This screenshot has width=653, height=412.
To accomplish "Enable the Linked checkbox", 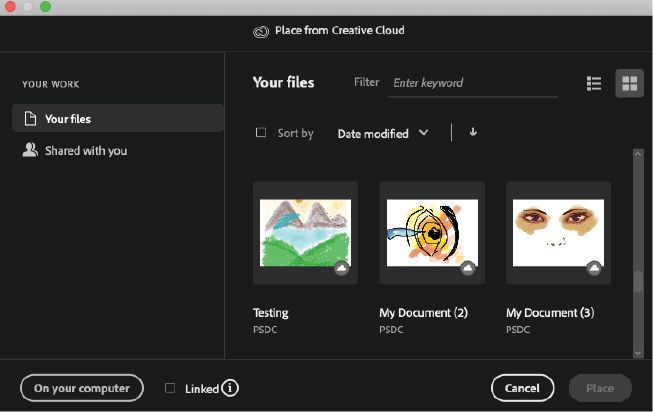I will tap(170, 388).
